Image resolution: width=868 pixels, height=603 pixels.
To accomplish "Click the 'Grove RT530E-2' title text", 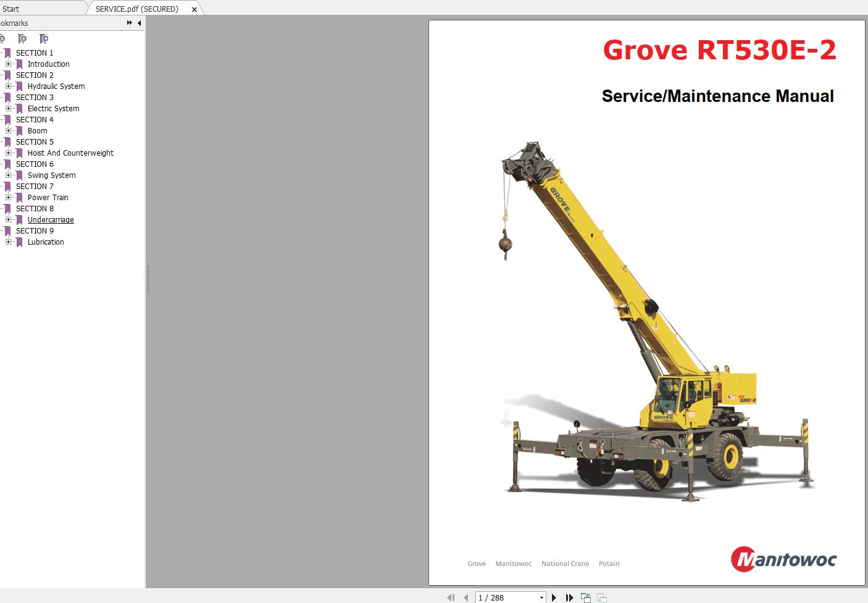I will click(x=720, y=50).
